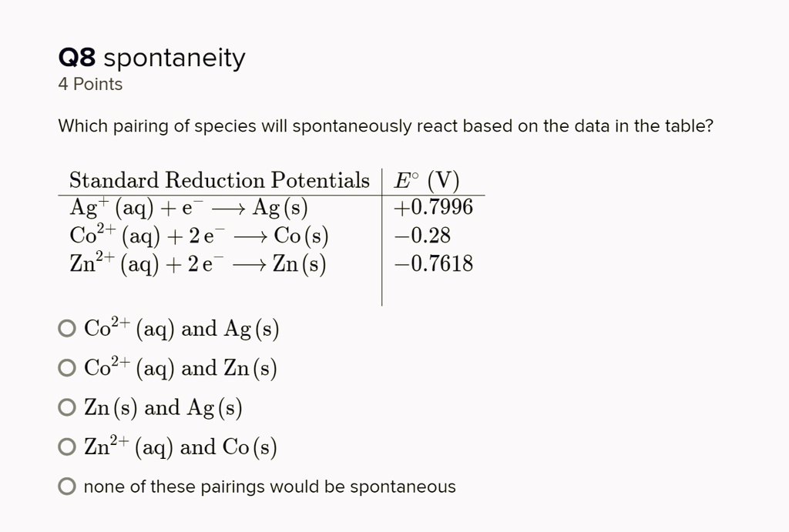Click the Zn(s) and Ag(s) answer text
Viewport: 789px width, 532px height.
click(x=163, y=407)
